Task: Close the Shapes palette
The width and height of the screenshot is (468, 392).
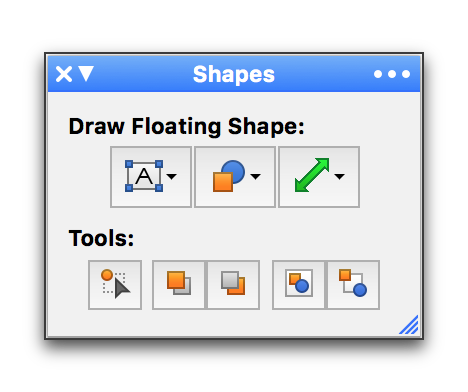Action: click(x=64, y=74)
